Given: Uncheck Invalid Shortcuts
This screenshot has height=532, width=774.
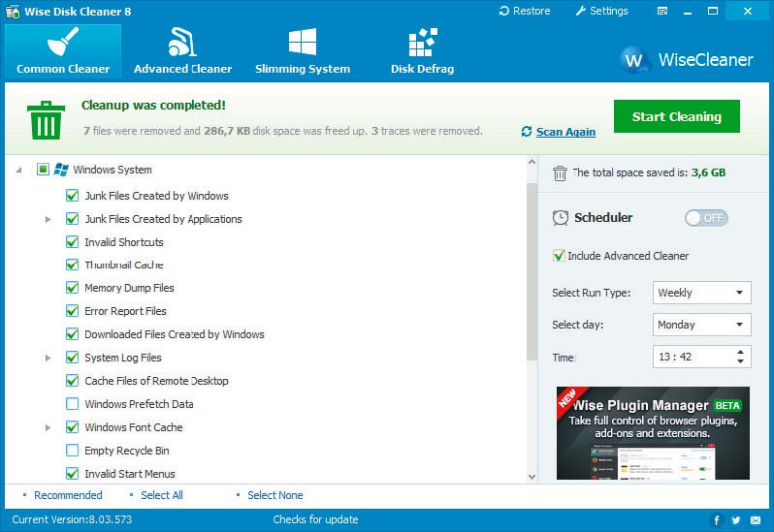Looking at the screenshot, I should click(x=72, y=242).
